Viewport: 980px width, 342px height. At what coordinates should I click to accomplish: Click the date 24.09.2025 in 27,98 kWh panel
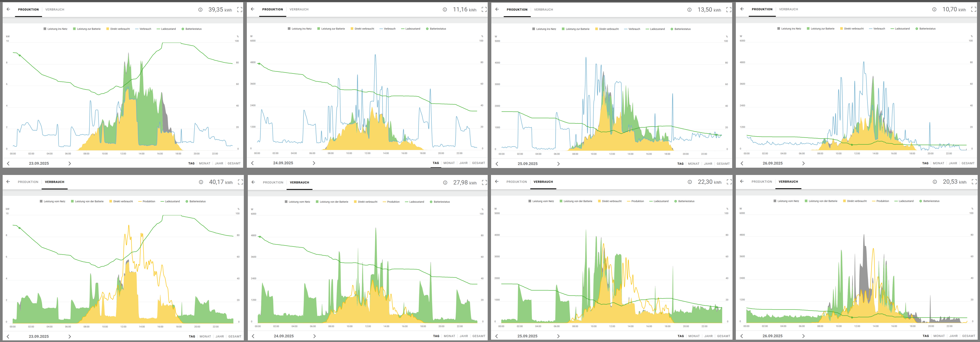click(284, 336)
